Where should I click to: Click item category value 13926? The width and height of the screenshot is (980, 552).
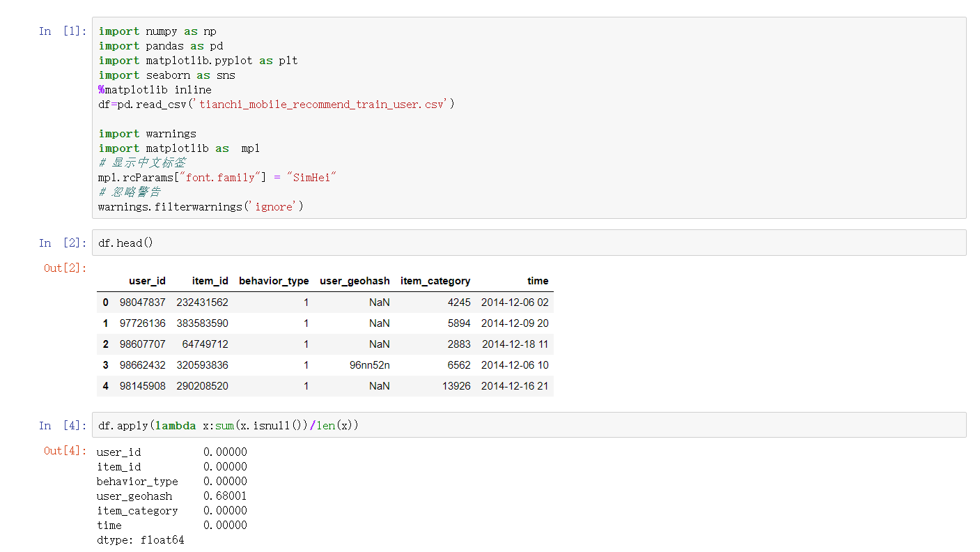coord(456,386)
